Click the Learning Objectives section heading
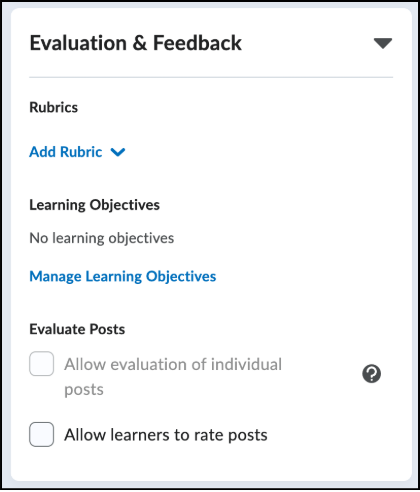Screen dimensions: 420x492 tap(95, 205)
